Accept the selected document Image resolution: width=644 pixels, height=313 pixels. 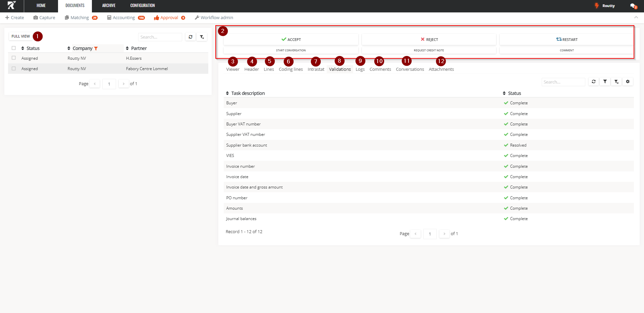(x=291, y=40)
